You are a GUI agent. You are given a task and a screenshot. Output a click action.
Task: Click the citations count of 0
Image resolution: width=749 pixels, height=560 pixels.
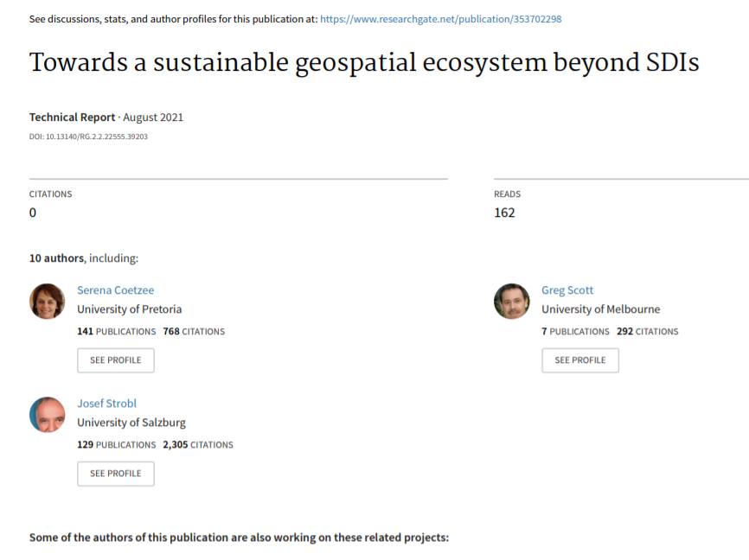33,213
